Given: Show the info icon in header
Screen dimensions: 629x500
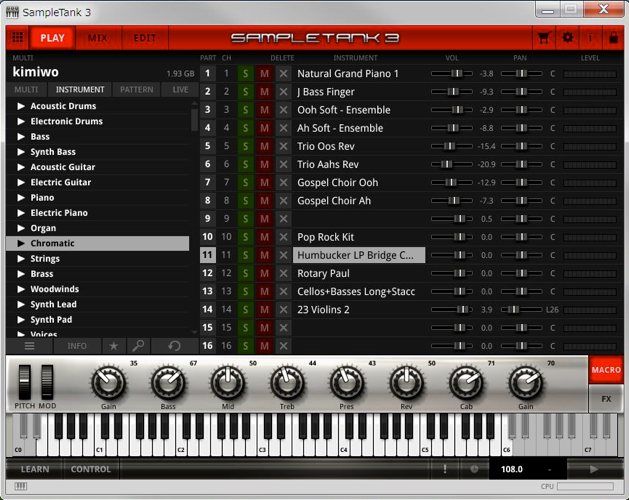Looking at the screenshot, I should coord(590,38).
